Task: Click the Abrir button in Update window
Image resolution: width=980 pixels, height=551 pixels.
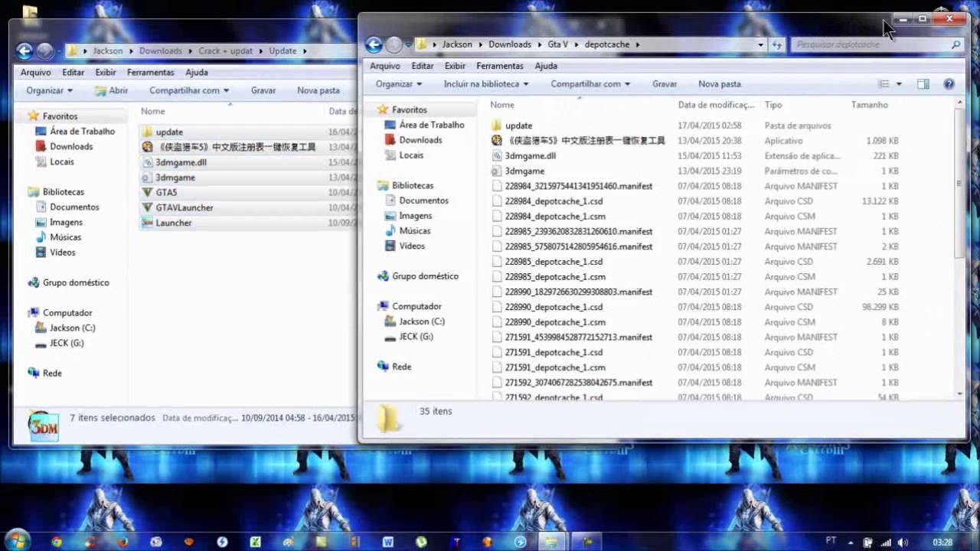Action: 112,90
